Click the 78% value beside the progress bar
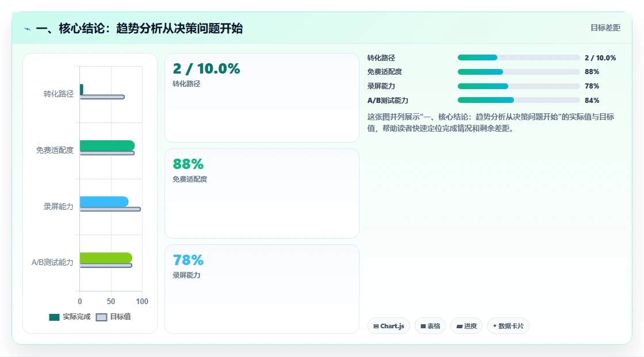The width and height of the screenshot is (644, 357). coord(592,86)
